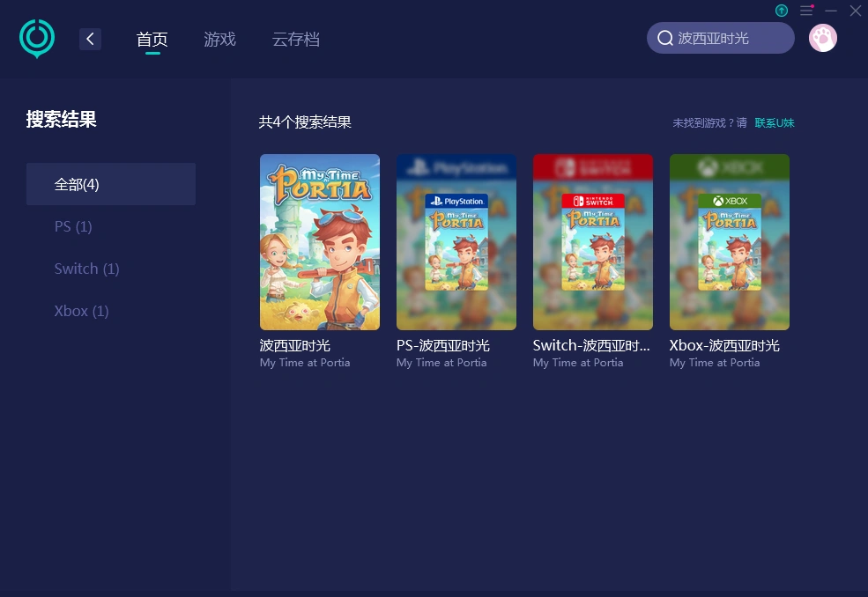This screenshot has width=868, height=597.
Task: Click the PS-波西亚时光 title text
Action: 443,346
